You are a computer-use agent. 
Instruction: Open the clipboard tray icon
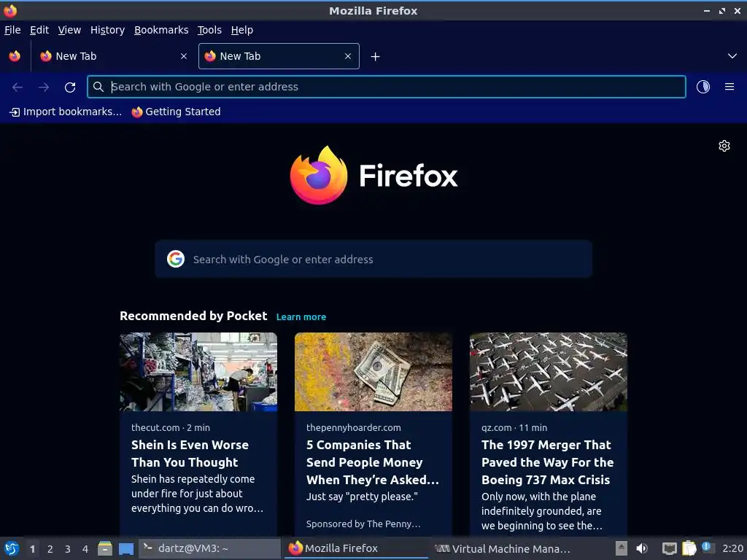[x=689, y=548]
